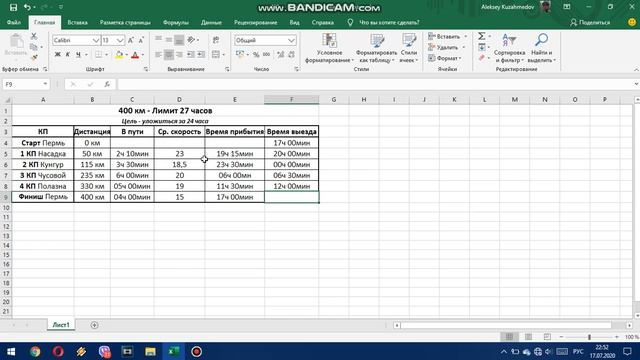The width and height of the screenshot is (640, 360).
Task: Expand the formula bar
Action: pyautogui.click(x=636, y=84)
